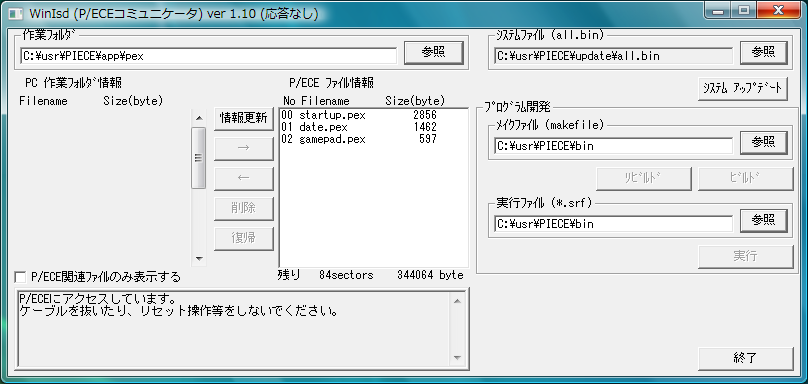Click the 実行 run button

pos(746,257)
